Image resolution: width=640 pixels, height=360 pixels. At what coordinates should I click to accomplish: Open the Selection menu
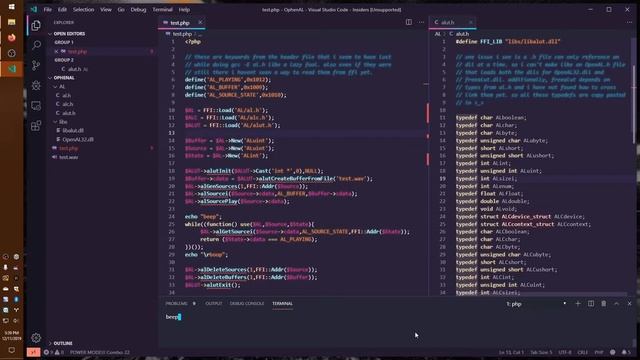(x=84, y=9)
